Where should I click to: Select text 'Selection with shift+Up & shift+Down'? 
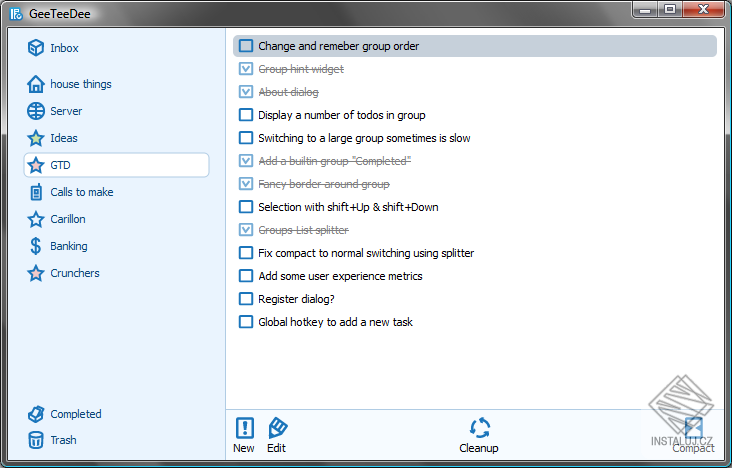[x=348, y=207]
